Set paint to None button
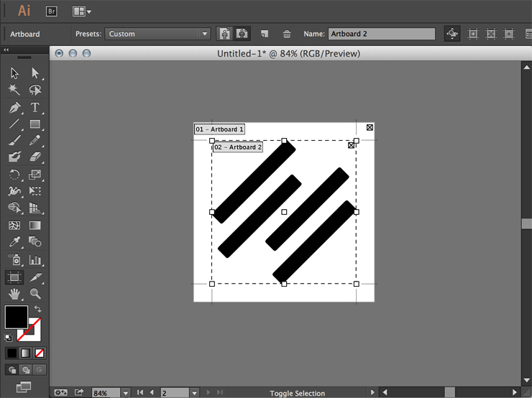 coord(40,353)
